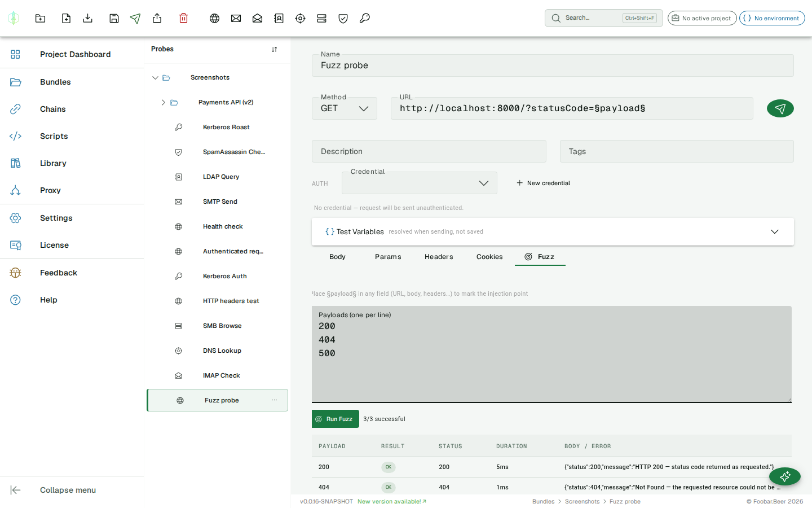This screenshot has width=812, height=508.
Task: Click the Tags input field
Action: (677, 151)
